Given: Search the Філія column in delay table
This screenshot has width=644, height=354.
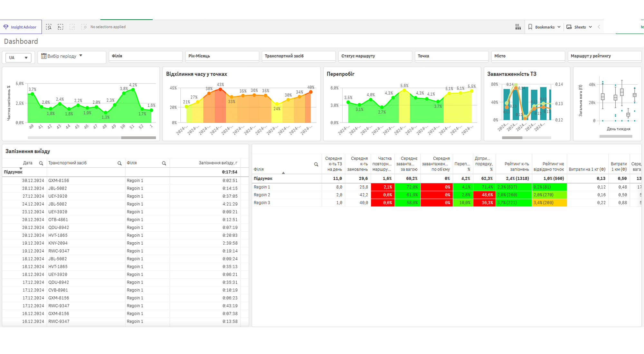Looking at the screenshot, I should (x=164, y=163).
